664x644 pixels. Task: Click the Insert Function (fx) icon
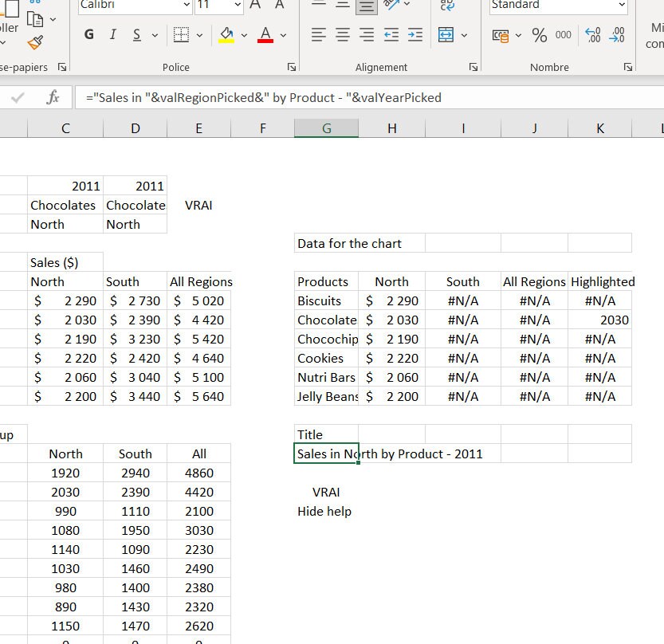pyautogui.click(x=53, y=96)
